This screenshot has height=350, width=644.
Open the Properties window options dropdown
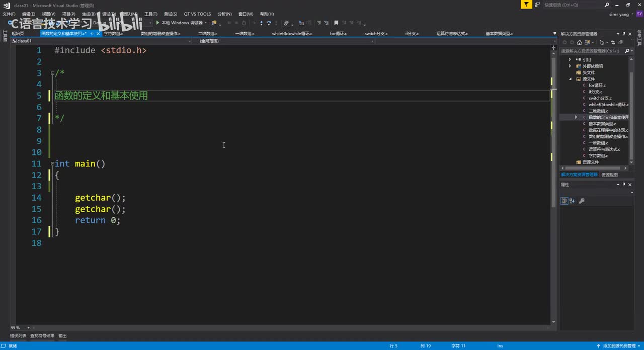coord(618,185)
